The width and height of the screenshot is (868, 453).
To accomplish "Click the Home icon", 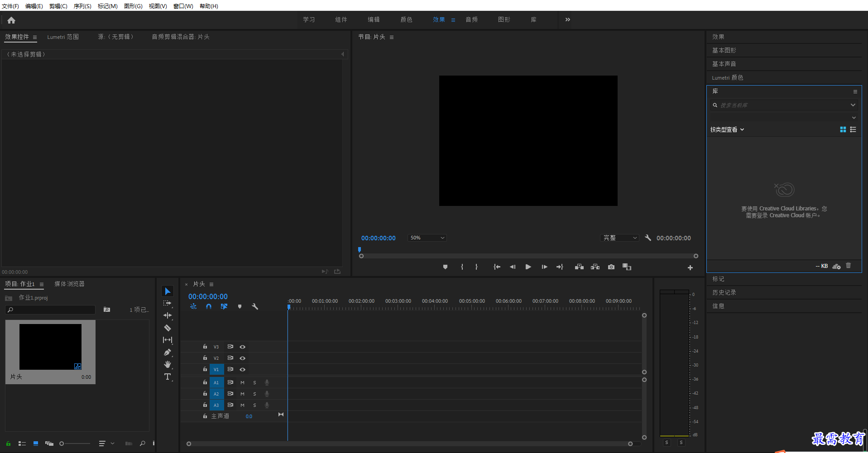I will 11,20.
